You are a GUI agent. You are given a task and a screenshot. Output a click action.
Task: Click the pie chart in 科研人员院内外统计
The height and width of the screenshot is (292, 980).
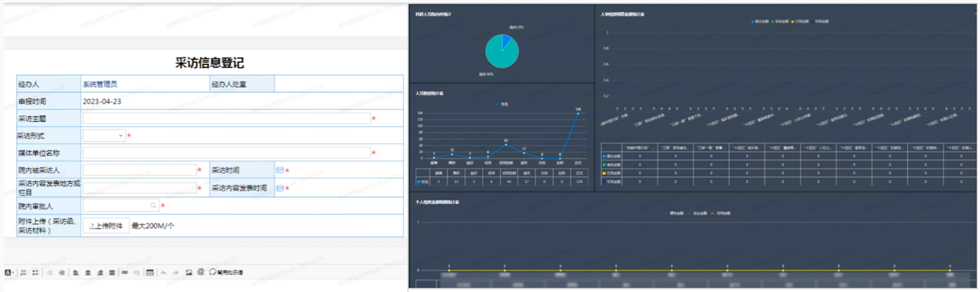point(502,51)
